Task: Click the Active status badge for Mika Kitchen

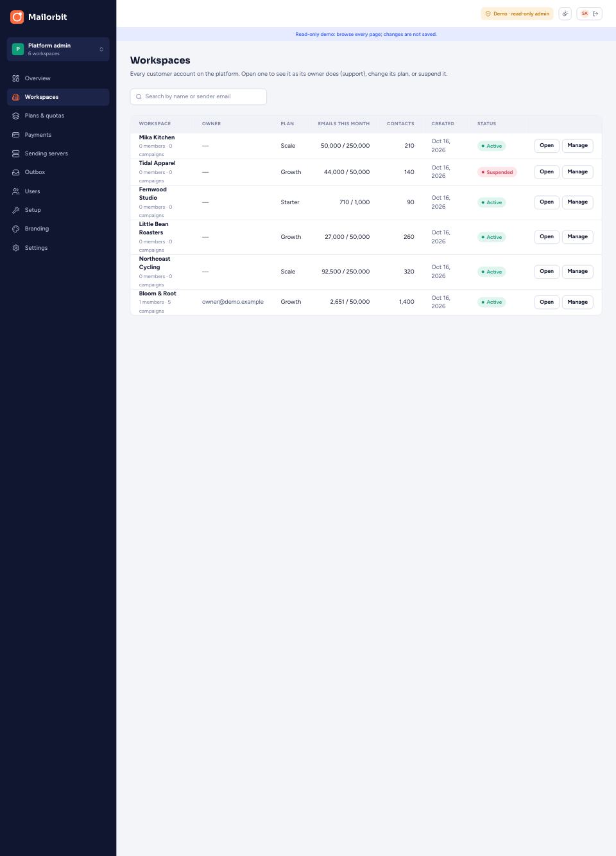Action: (x=492, y=146)
